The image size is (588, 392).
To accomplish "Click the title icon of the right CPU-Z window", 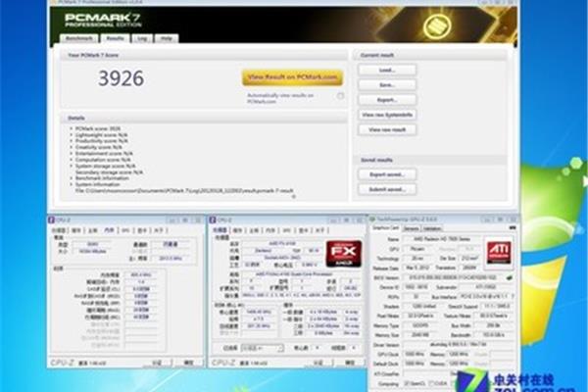I will [213, 220].
